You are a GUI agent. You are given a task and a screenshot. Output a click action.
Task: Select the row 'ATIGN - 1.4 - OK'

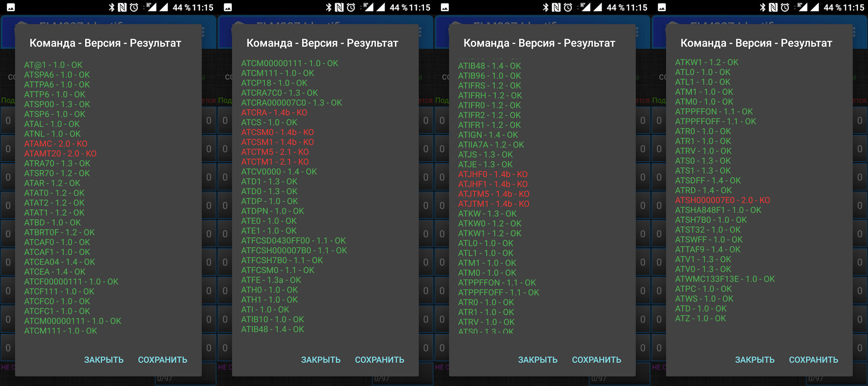coord(488,135)
